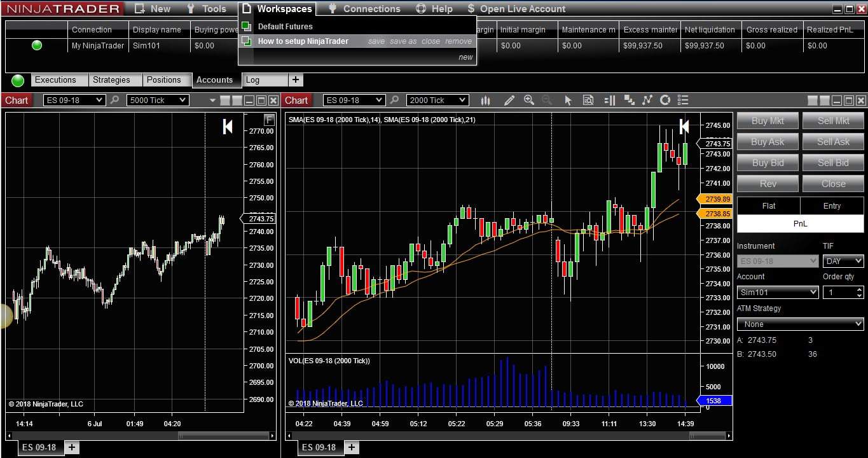The width and height of the screenshot is (868, 458).
Task: Open the Tools menu
Action: click(x=207, y=8)
